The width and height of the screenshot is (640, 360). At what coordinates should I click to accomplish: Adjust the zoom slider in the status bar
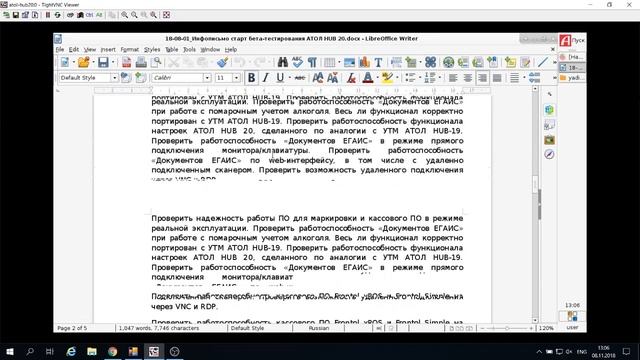507,328
